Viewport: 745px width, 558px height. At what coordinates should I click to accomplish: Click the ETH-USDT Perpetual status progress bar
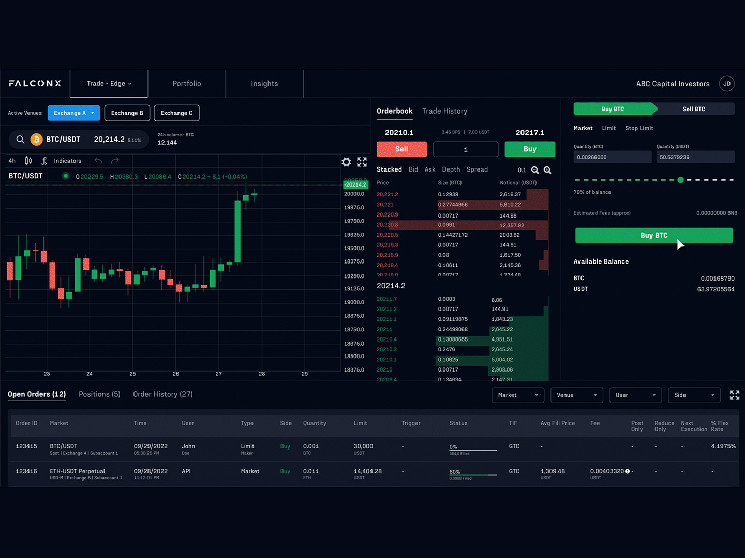tap(473, 474)
